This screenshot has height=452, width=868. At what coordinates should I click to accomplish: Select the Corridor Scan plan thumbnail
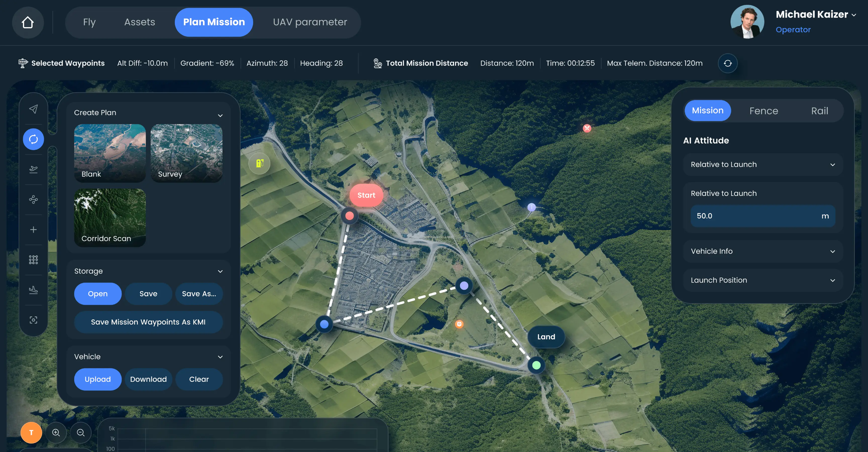pos(110,217)
